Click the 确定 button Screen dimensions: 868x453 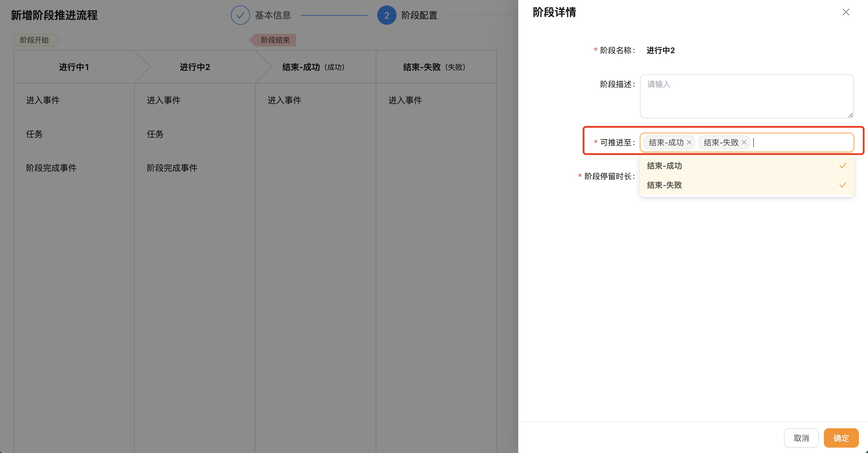841,438
